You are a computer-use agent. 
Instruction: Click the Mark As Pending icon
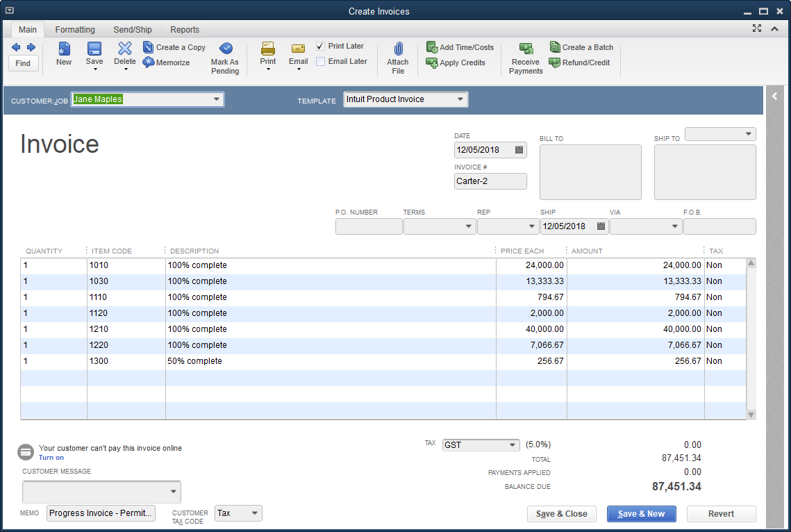(226, 49)
